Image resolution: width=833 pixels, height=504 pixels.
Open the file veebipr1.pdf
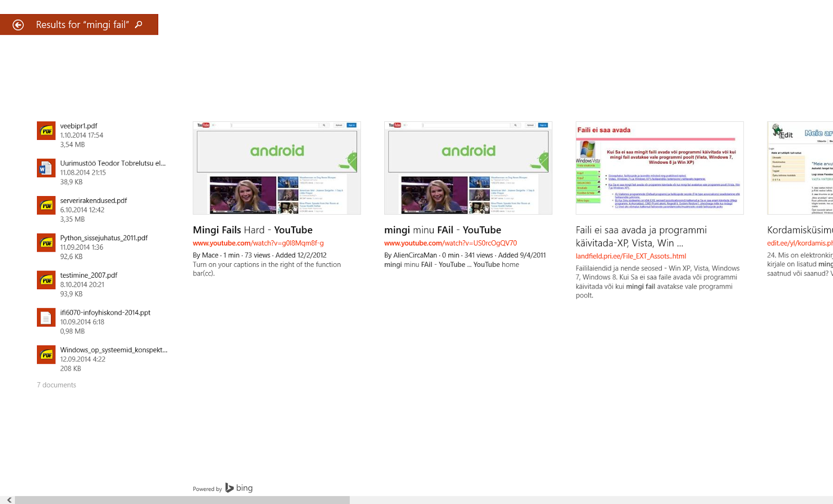[x=79, y=126]
